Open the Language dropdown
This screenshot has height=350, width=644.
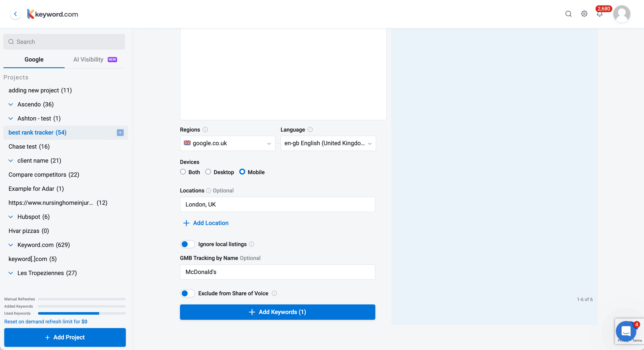(328, 143)
